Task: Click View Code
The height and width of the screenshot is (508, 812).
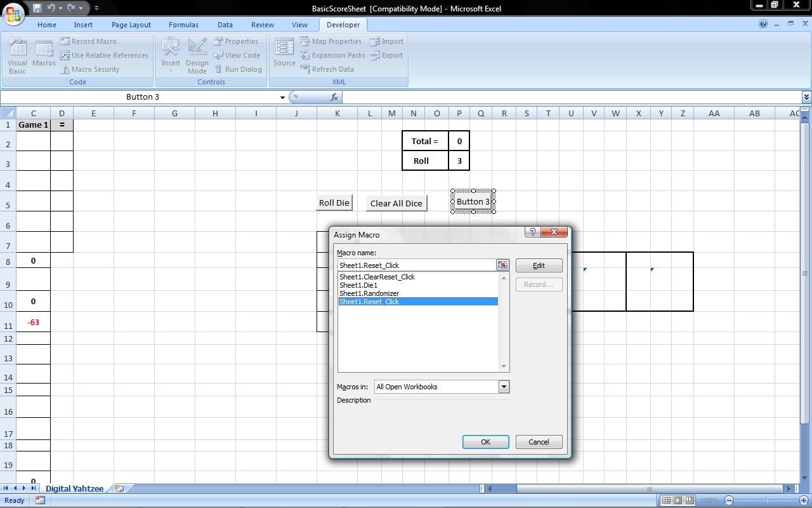Action: pyautogui.click(x=237, y=55)
